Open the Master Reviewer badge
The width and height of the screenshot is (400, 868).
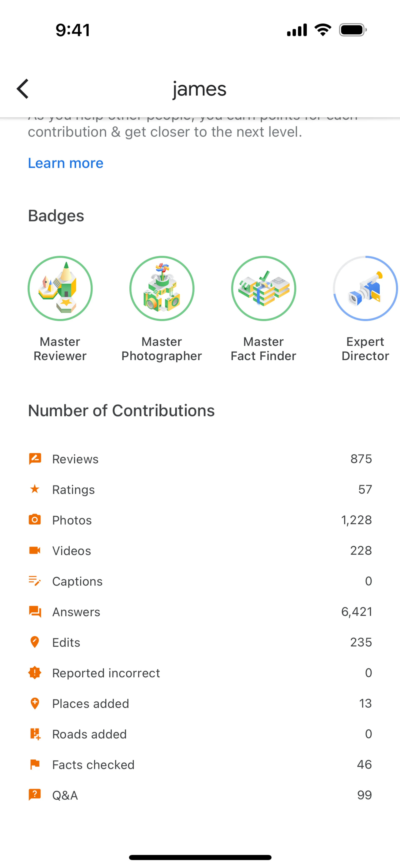[60, 289]
